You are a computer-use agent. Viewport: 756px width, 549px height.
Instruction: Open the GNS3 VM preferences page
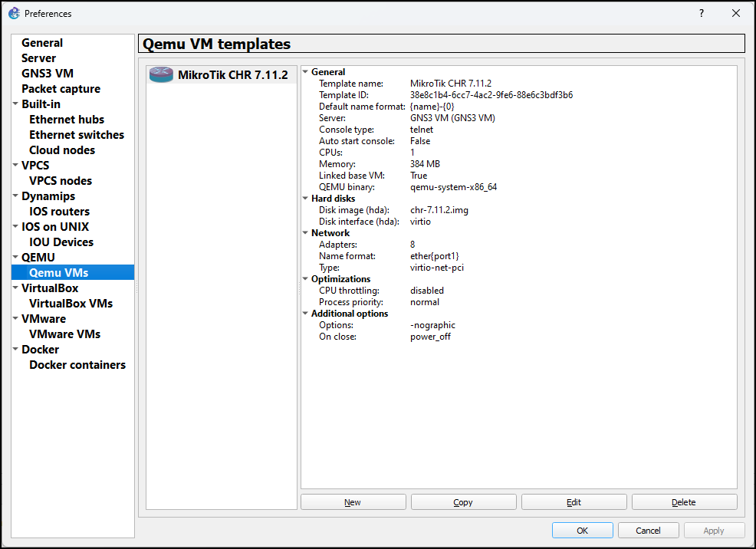pyautogui.click(x=48, y=74)
